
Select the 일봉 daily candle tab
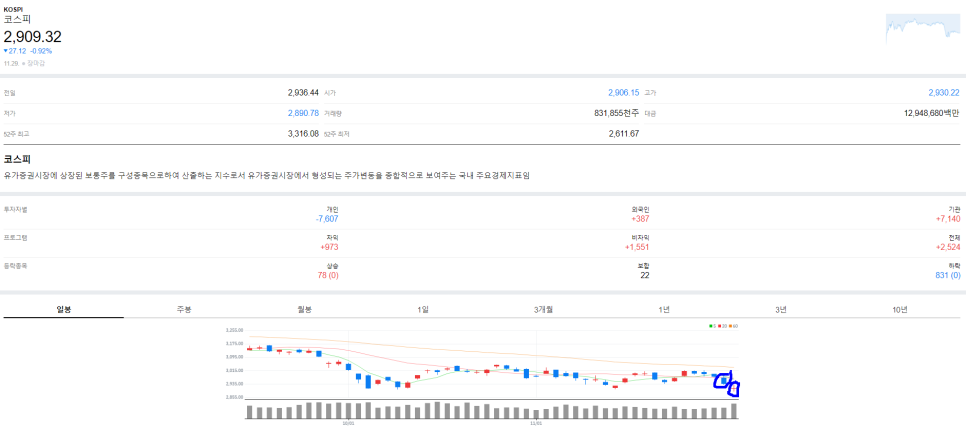(63, 309)
